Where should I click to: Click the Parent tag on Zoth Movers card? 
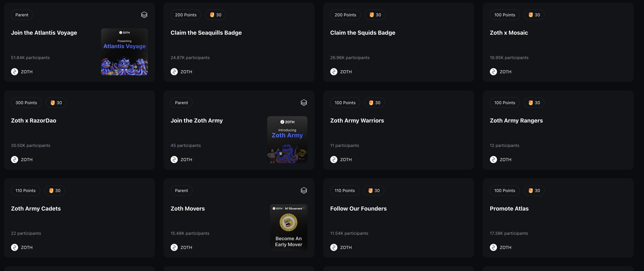click(181, 191)
